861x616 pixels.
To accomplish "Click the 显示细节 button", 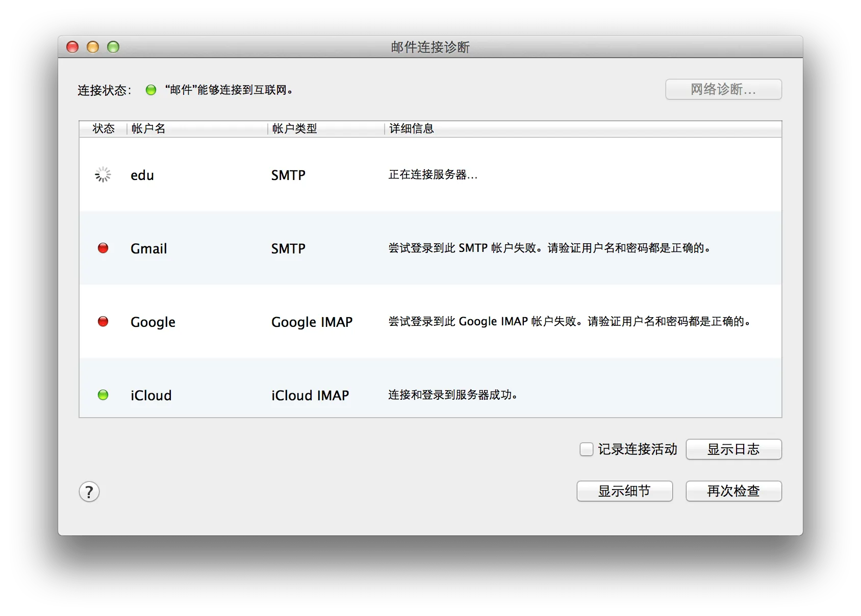I will pos(624,491).
